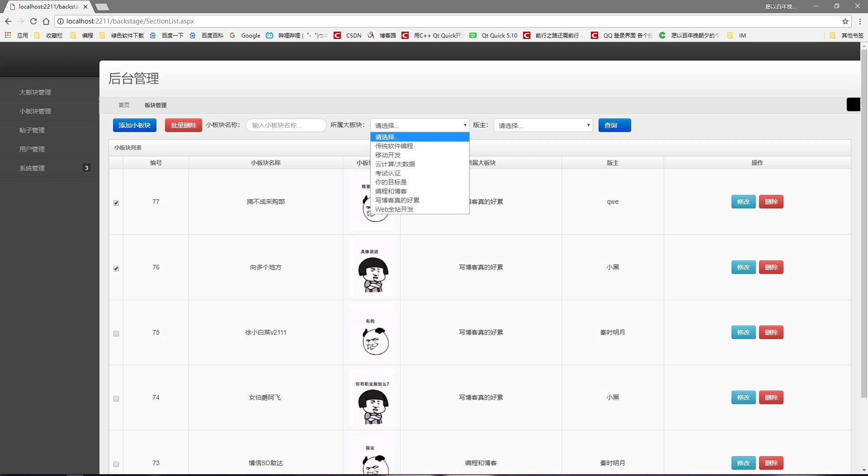The height and width of the screenshot is (476, 868).
Task: Go to 首页 in the breadcrumb
Action: point(124,105)
